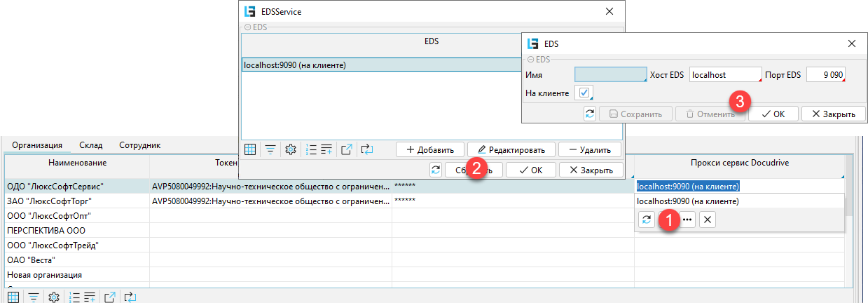The image size is (868, 303).
Task: Switch to the Склад tab
Action: 91,145
